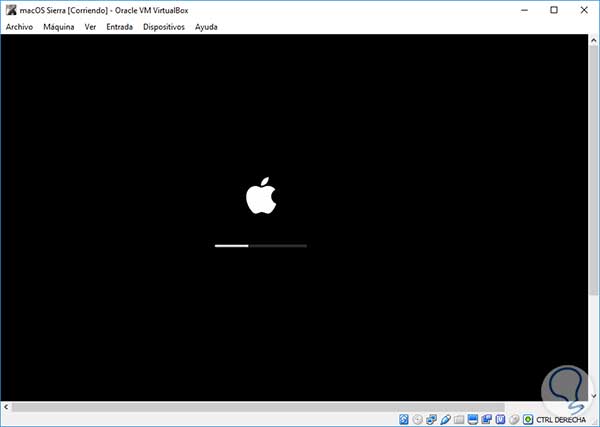The height and width of the screenshot is (427, 600).
Task: Click the virtualization features status icon
Action: (501, 419)
